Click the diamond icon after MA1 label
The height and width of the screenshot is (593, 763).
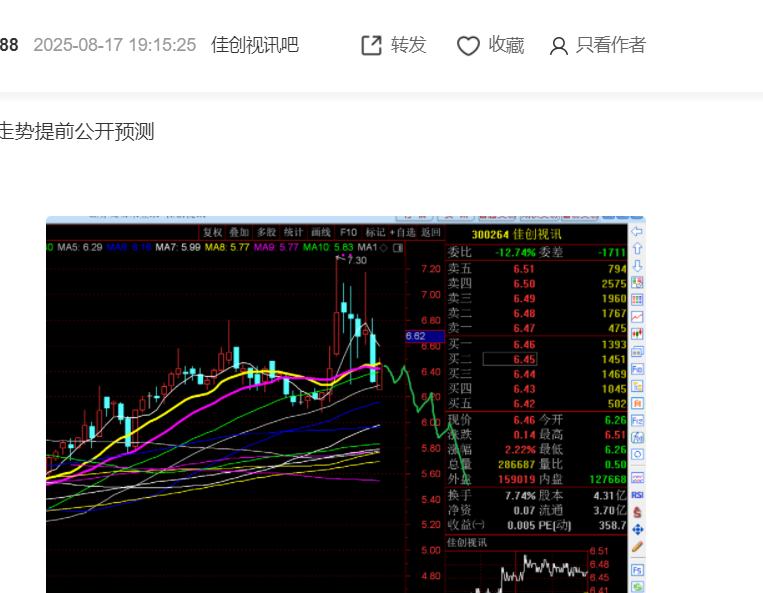[x=383, y=248]
